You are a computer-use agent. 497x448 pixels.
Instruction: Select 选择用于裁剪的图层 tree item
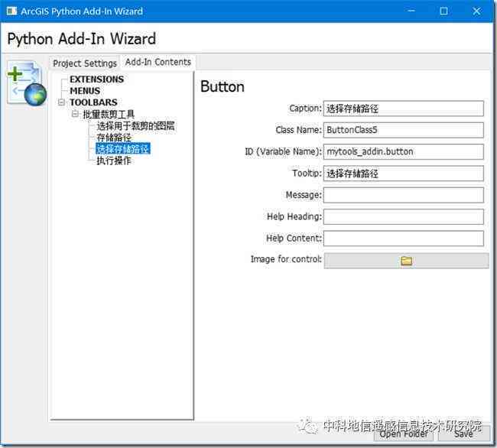pyautogui.click(x=135, y=126)
